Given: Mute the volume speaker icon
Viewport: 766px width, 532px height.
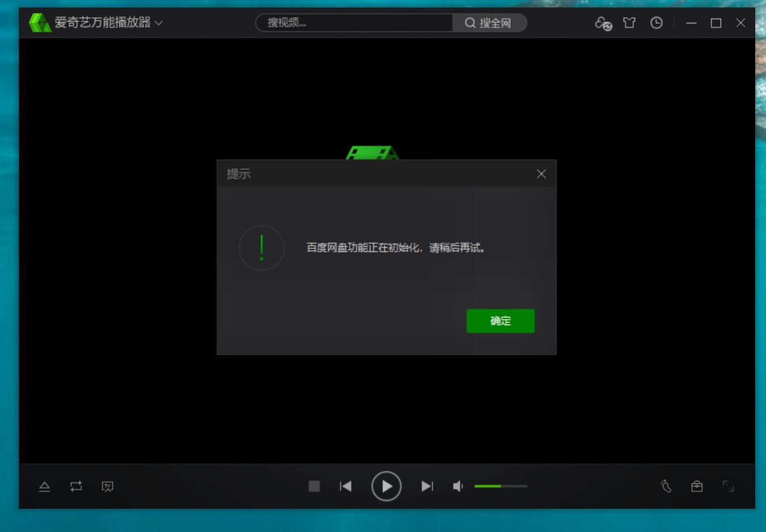Looking at the screenshot, I should pos(458,486).
